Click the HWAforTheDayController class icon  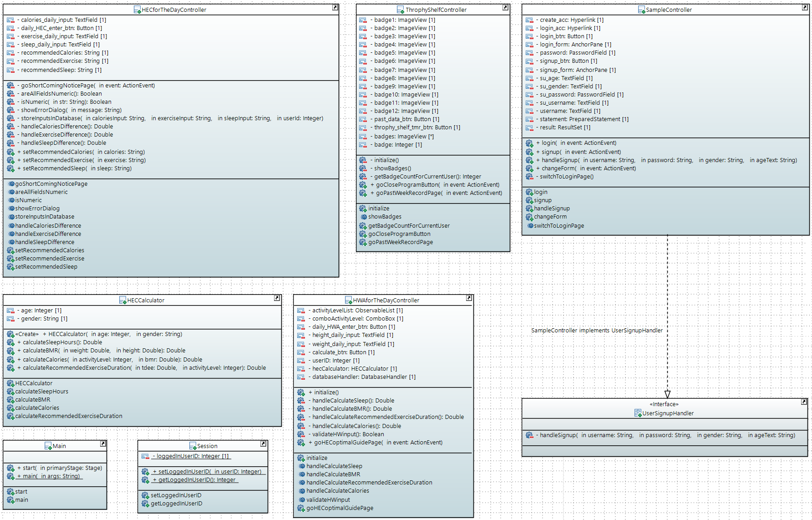pyautogui.click(x=348, y=300)
